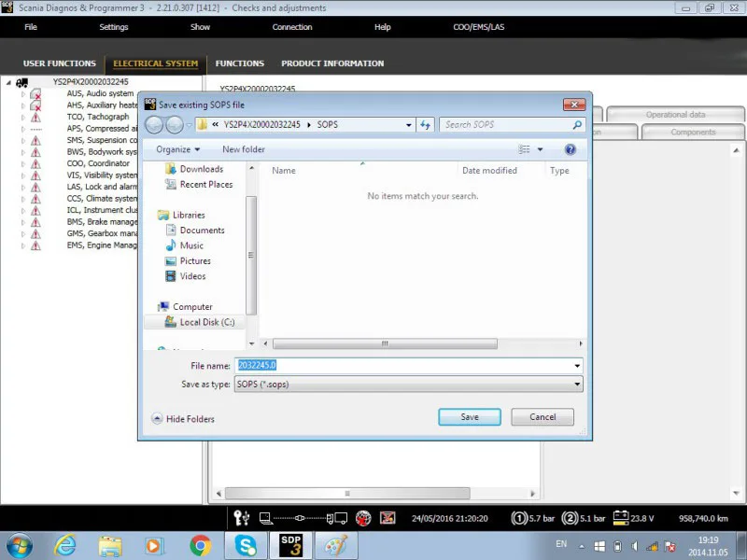This screenshot has height=560, width=747.
Task: Open the COO/EMS/LAS menu
Action: pyautogui.click(x=478, y=27)
